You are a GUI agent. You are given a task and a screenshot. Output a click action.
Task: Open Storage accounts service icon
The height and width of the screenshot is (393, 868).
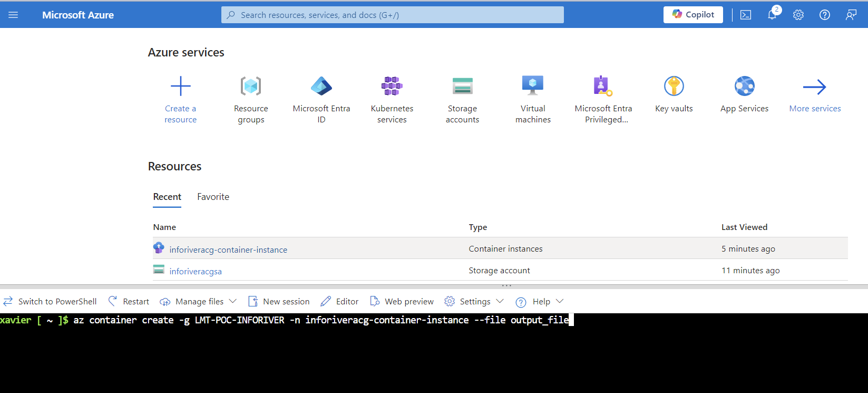tap(462, 86)
